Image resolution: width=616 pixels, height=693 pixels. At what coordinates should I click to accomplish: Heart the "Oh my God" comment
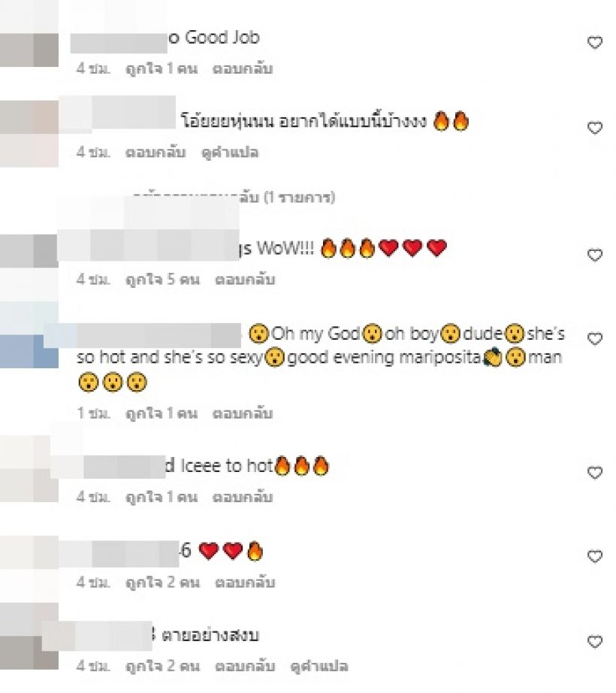click(594, 338)
